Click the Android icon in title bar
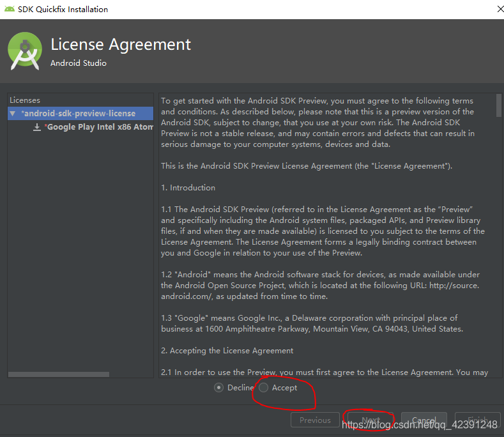The image size is (504, 437). coord(9,9)
